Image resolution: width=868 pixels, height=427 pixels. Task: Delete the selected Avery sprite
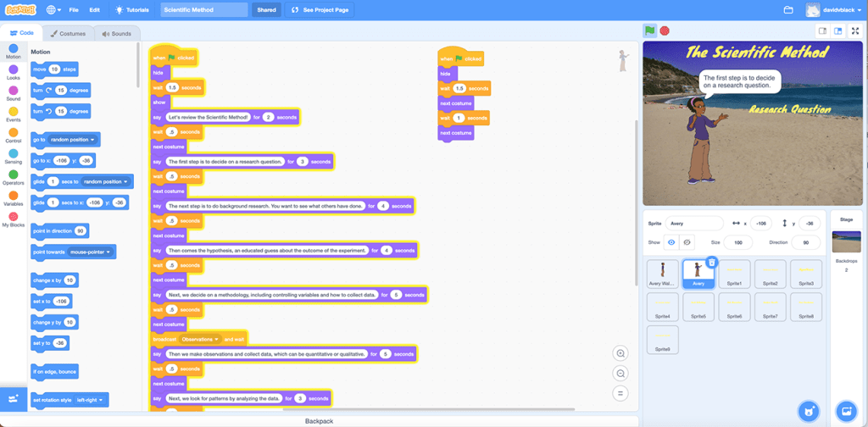[x=712, y=263]
